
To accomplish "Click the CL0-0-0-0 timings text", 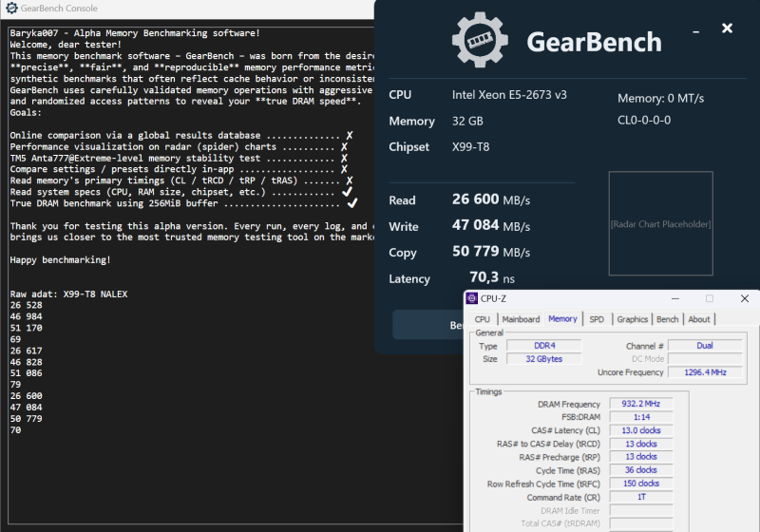I will pyautogui.click(x=644, y=120).
